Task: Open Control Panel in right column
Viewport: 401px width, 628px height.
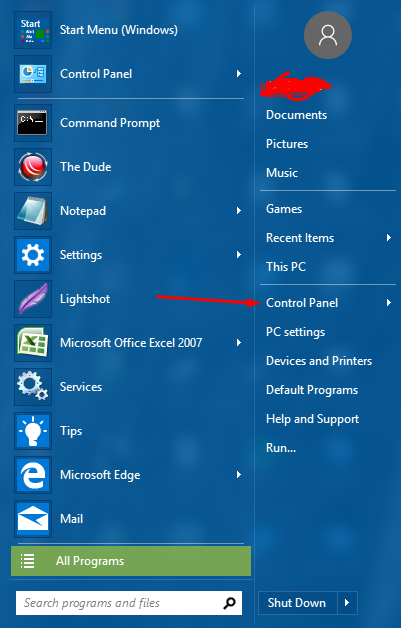Action: (302, 303)
